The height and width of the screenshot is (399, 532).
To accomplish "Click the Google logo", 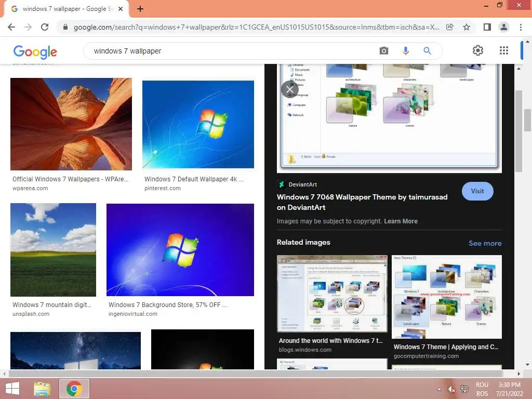I will [35, 51].
